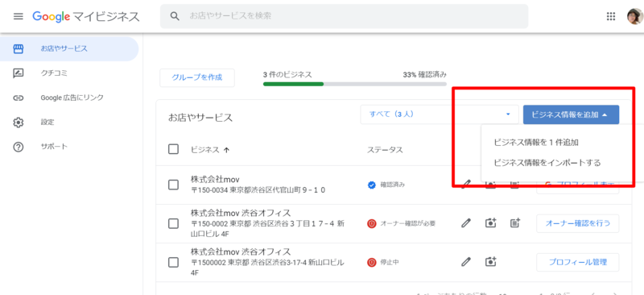Click the Google マイビジネス logo
The image size is (644, 295).
[86, 17]
